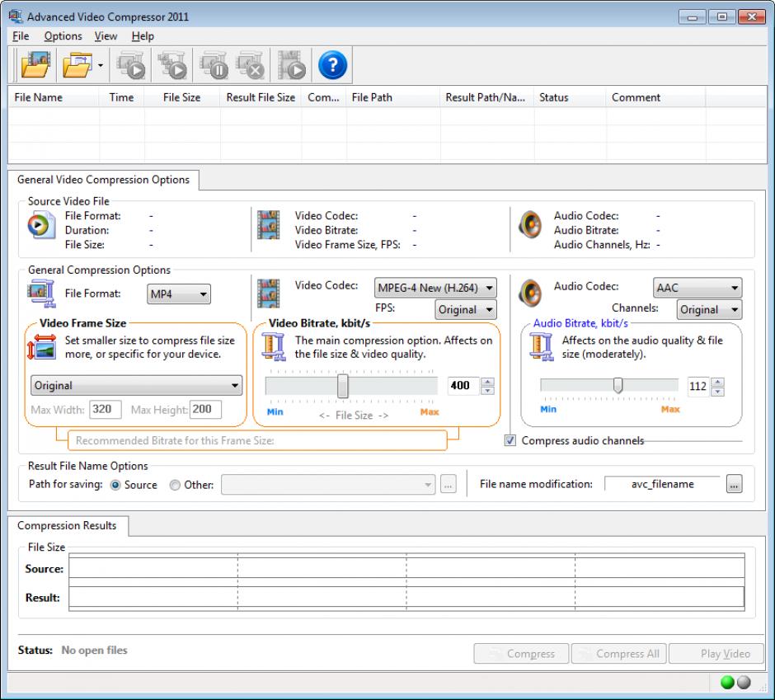Open the Other path for saving combo box
The height and width of the screenshot is (700, 775).
[x=328, y=485]
